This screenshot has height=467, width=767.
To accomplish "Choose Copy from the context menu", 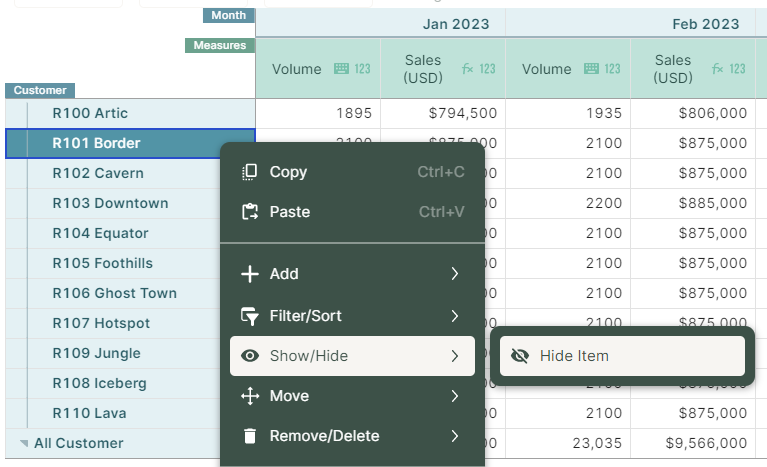I will click(352, 172).
